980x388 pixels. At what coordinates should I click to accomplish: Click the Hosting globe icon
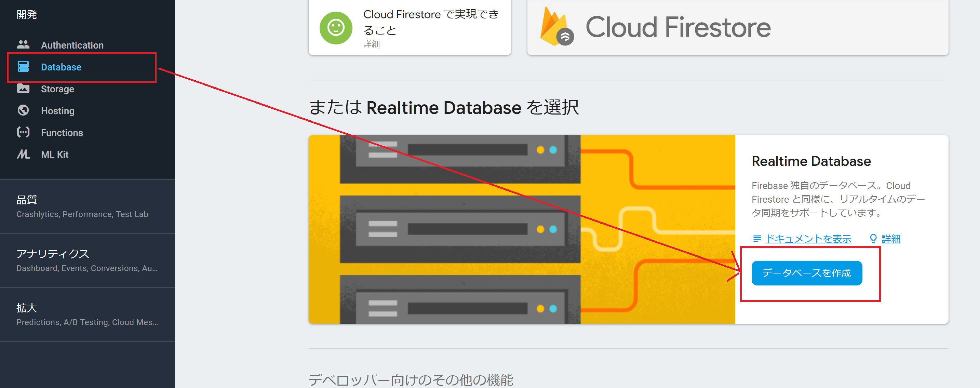[x=23, y=110]
